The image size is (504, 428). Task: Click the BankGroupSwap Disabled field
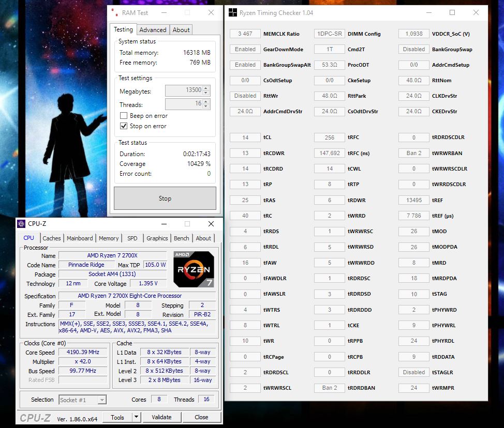click(413, 49)
